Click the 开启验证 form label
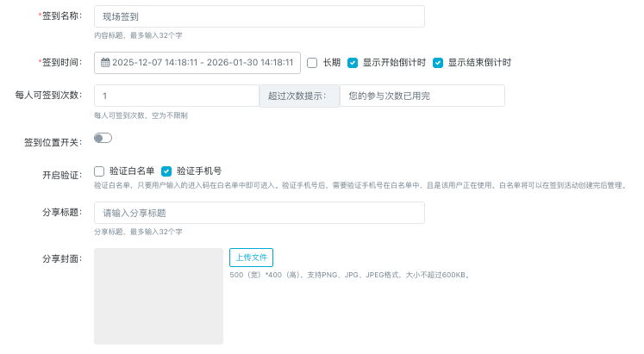 pos(61,176)
